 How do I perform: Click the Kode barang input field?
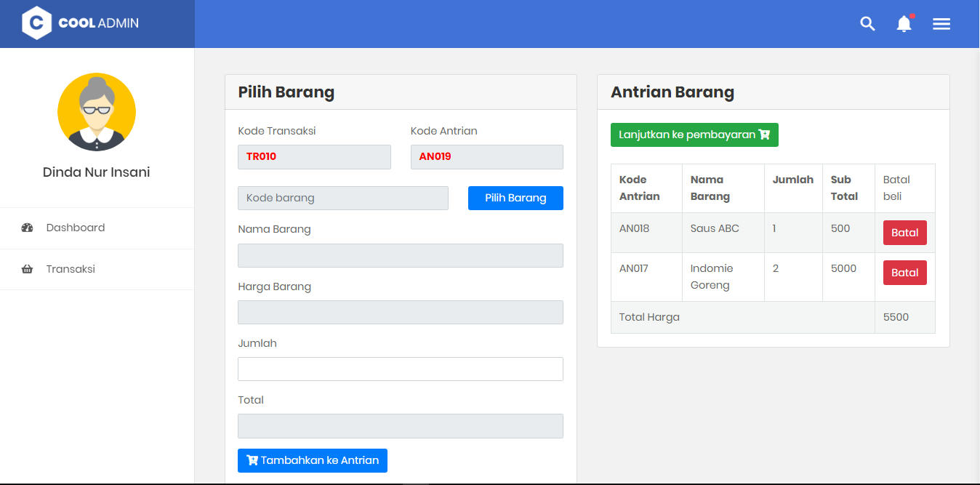(x=342, y=198)
